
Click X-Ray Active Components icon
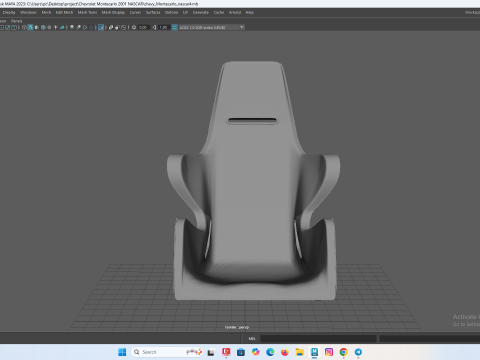(x=117, y=27)
